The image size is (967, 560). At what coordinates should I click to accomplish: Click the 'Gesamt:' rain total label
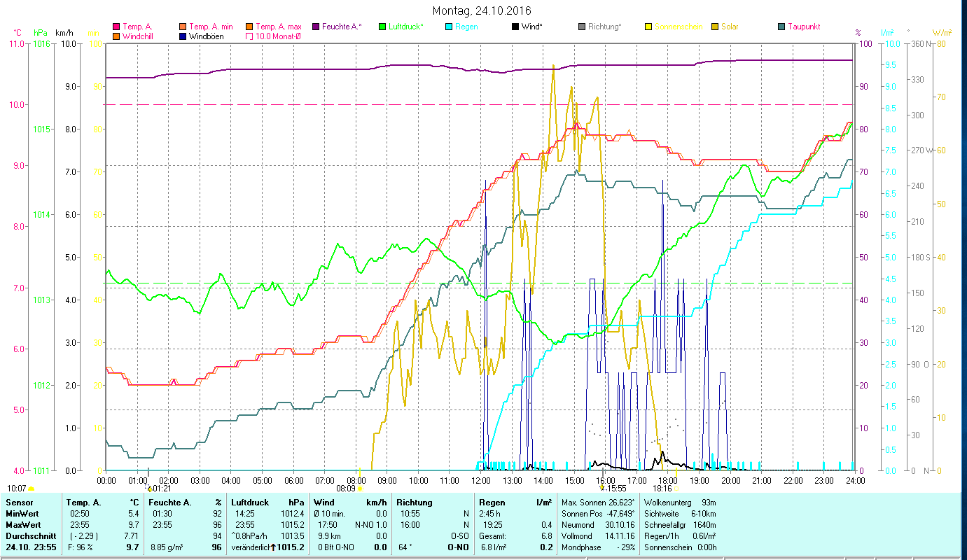coord(492,536)
